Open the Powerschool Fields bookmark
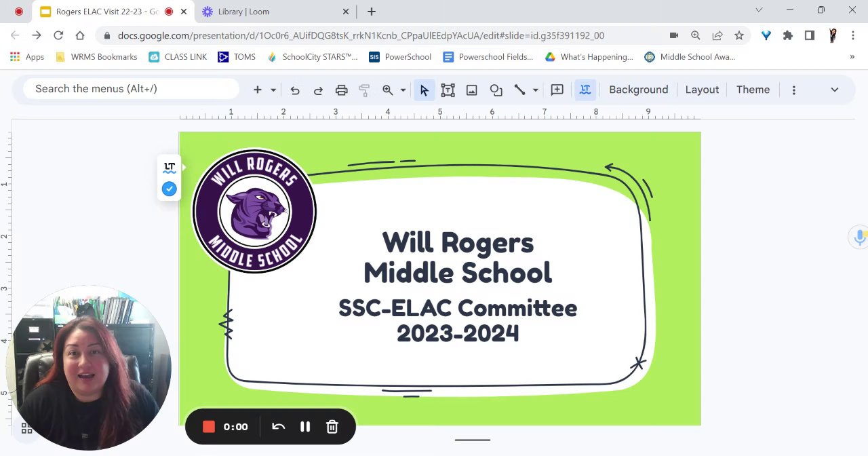The image size is (868, 456). point(488,57)
